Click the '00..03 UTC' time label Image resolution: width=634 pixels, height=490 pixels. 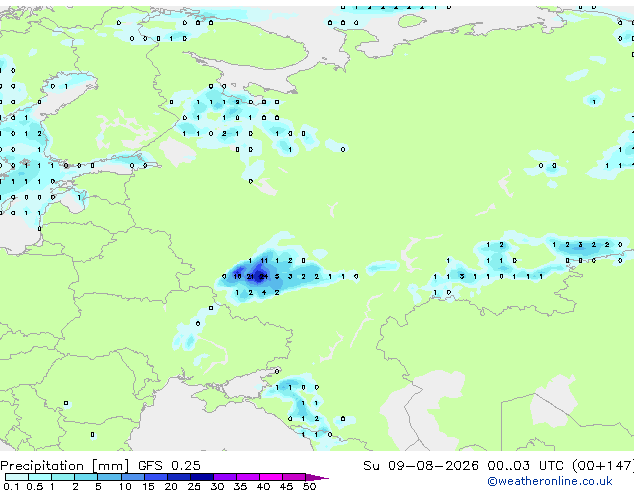point(525,466)
